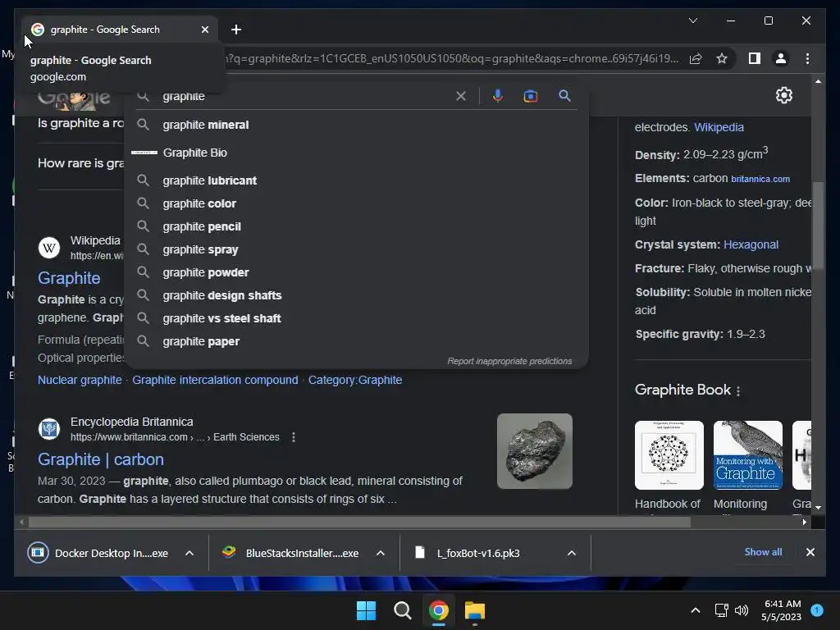The height and width of the screenshot is (630, 840).
Task: Show hidden system tray icons
Action: [696, 610]
